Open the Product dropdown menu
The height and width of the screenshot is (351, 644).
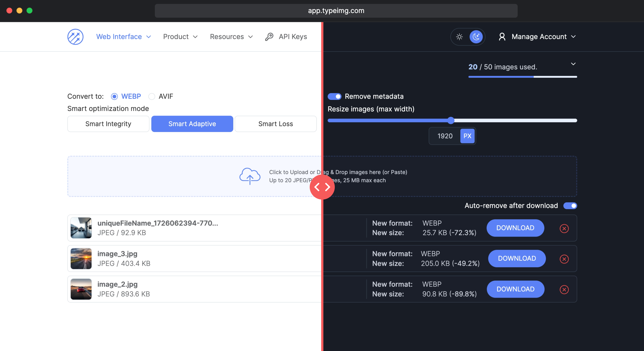point(180,37)
